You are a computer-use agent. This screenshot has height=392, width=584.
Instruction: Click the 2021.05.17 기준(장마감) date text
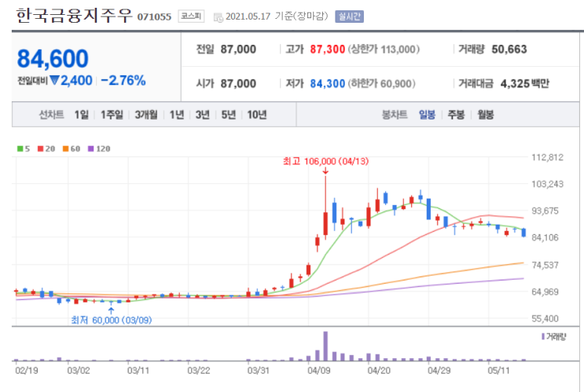pyautogui.click(x=277, y=16)
